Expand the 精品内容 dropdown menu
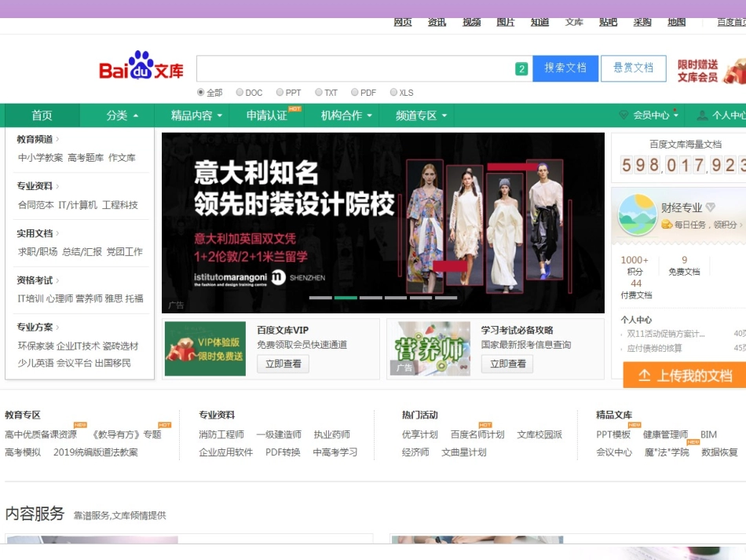Viewport: 746px width, 560px height. point(196,115)
